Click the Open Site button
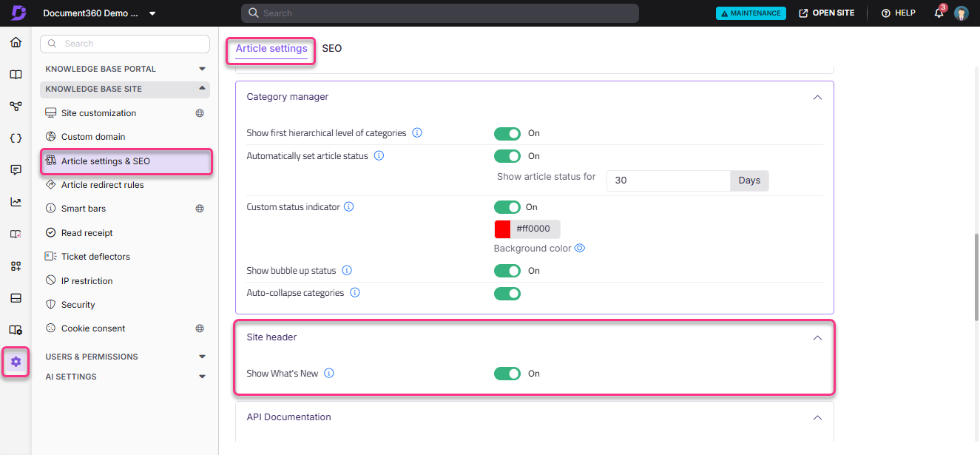Viewport: 980px width, 455px height. pos(827,13)
